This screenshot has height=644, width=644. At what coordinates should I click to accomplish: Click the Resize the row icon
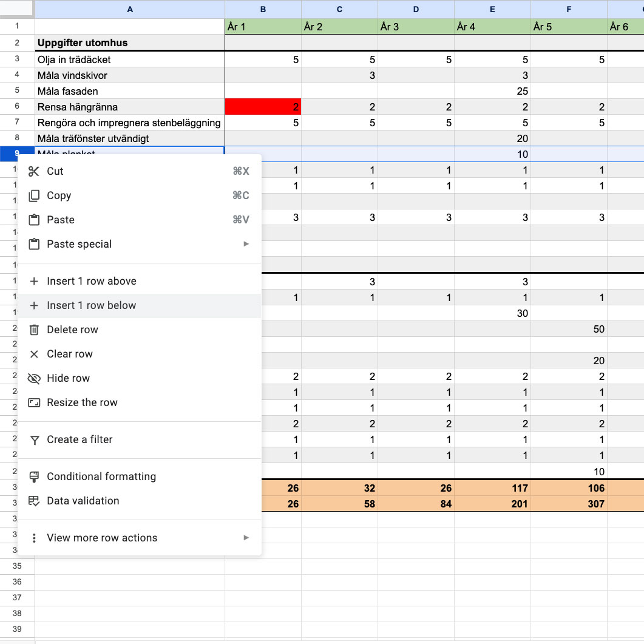pyautogui.click(x=34, y=402)
